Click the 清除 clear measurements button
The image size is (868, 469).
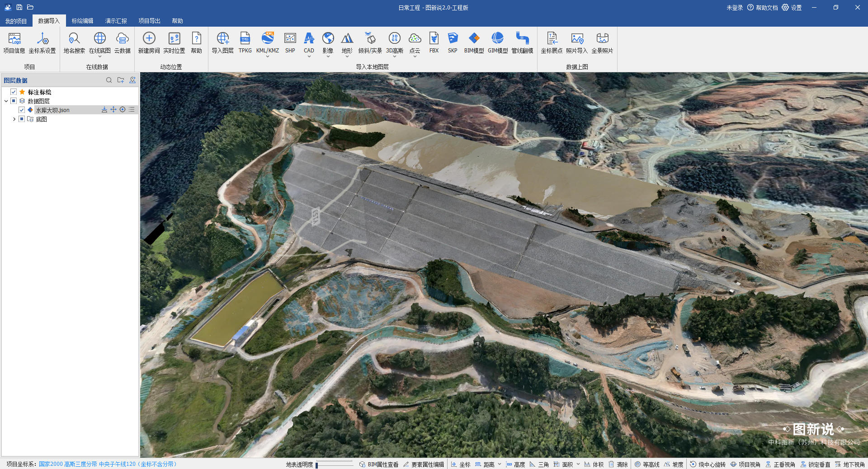coord(618,464)
